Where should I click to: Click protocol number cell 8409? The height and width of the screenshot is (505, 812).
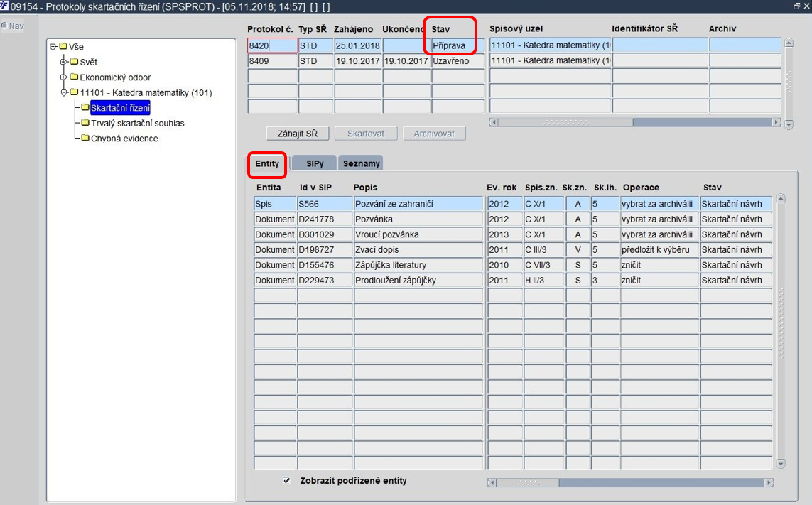[272, 60]
